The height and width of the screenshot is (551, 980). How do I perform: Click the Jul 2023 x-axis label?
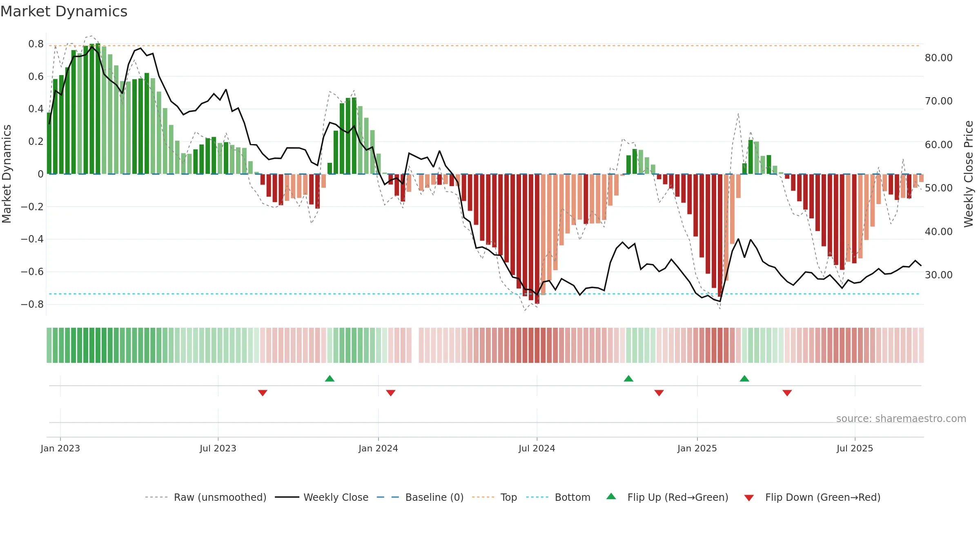[x=218, y=448]
